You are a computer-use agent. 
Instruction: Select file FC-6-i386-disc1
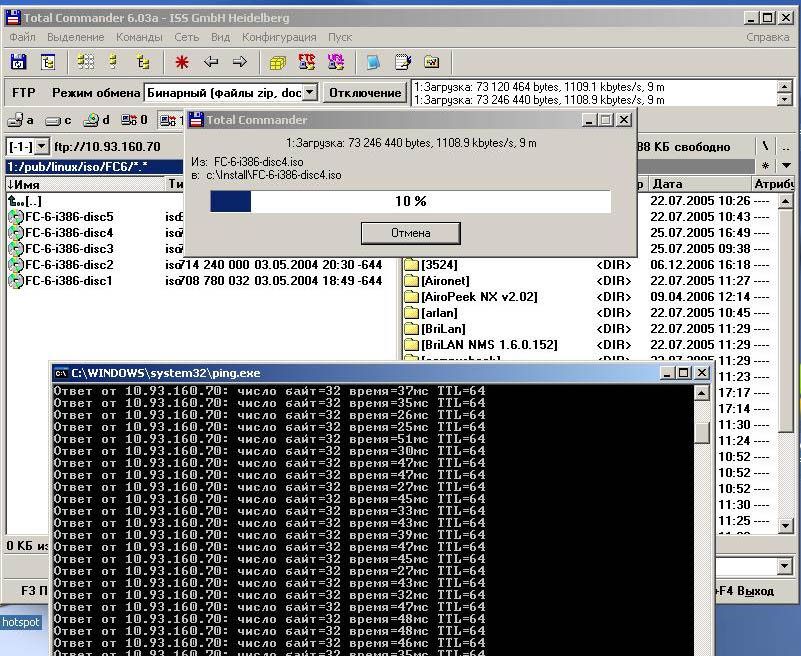click(x=61, y=280)
